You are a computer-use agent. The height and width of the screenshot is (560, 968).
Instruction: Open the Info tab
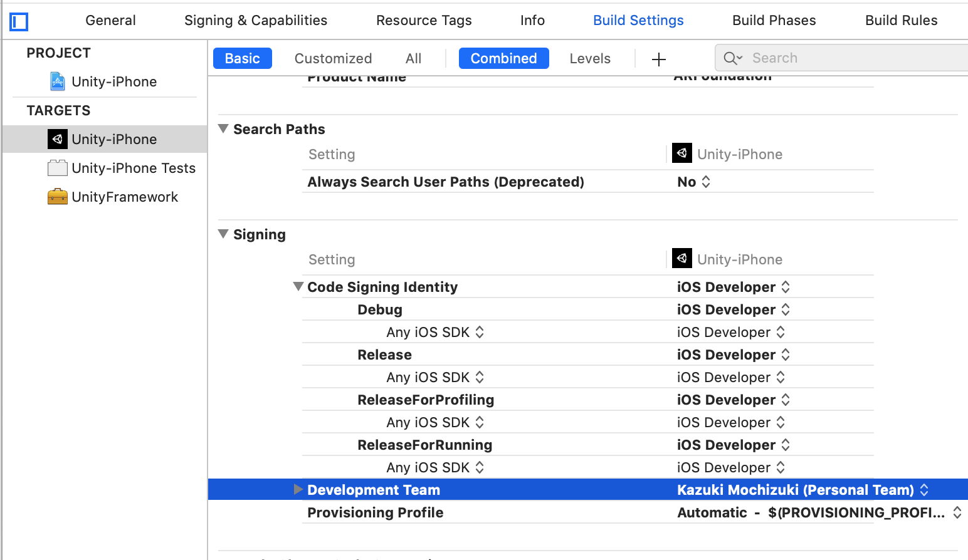coord(532,20)
